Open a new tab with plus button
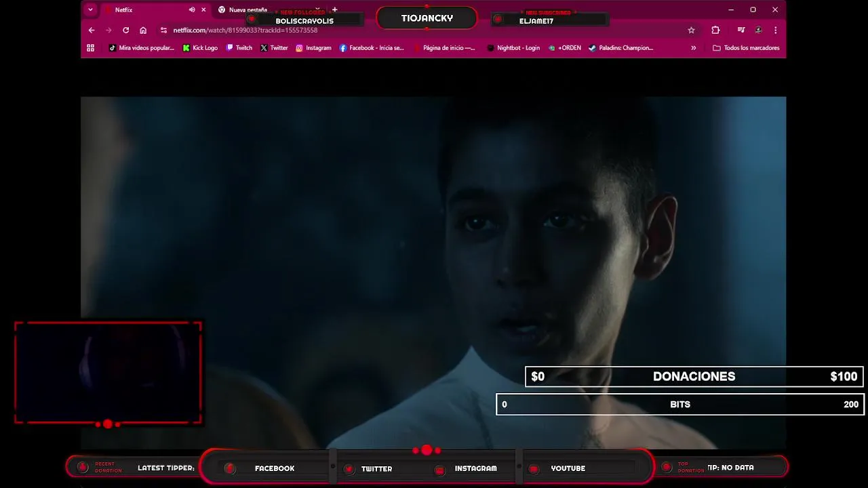The image size is (868, 488). point(334,9)
